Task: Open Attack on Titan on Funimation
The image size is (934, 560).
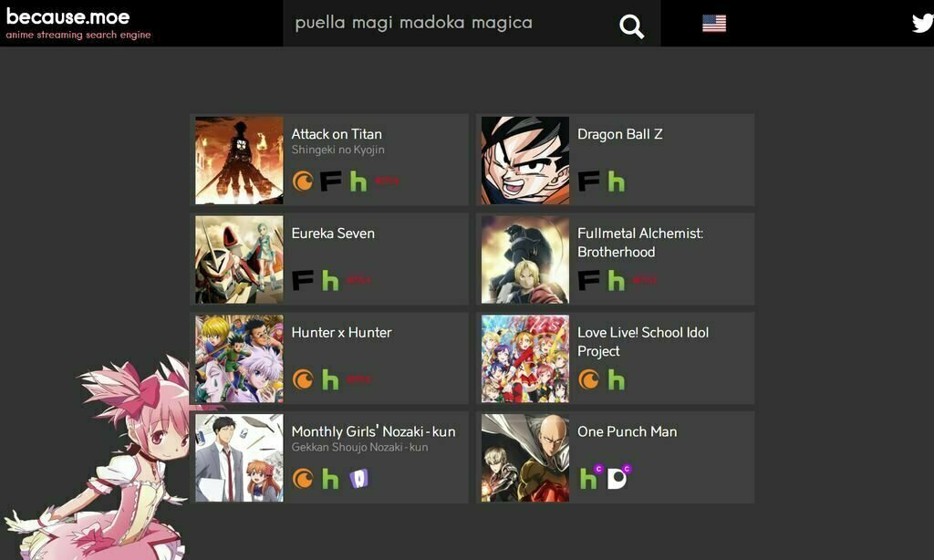Action: 330,181
